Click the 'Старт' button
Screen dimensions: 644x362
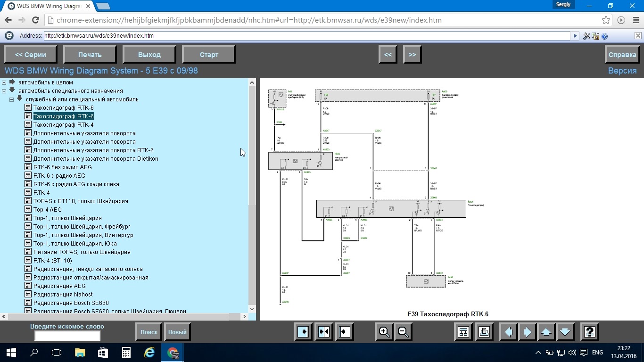click(x=209, y=54)
